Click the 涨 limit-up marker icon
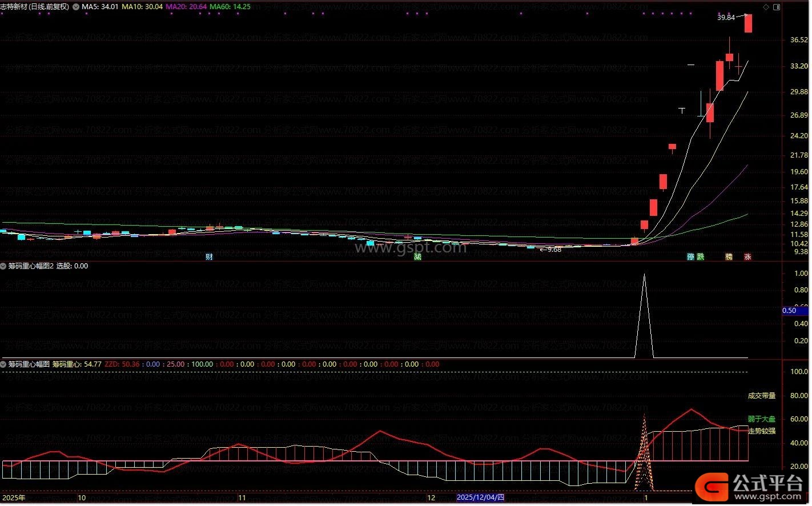 747,257
